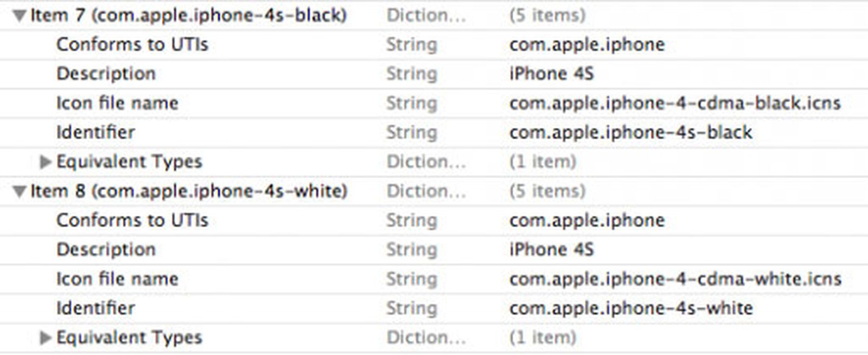Viewport: 868px width, 355px height.
Task: Open the type dropdown for Item 7 Description
Action: pos(411,74)
